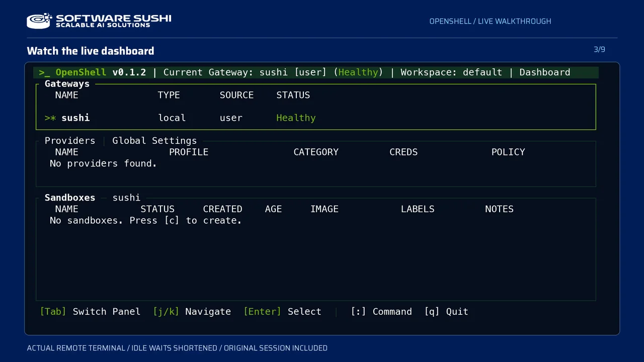
Task: Click the [Tab] Switch Panel hint
Action: point(90,312)
